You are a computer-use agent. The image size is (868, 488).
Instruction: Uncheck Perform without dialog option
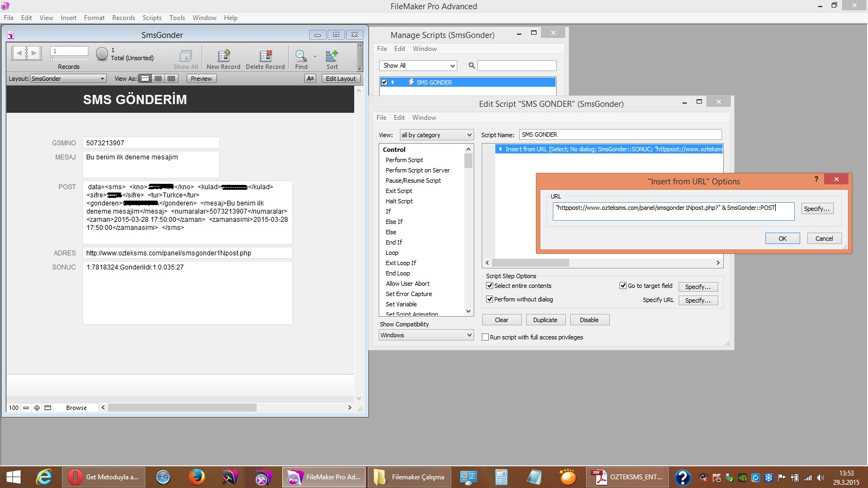pyautogui.click(x=490, y=299)
